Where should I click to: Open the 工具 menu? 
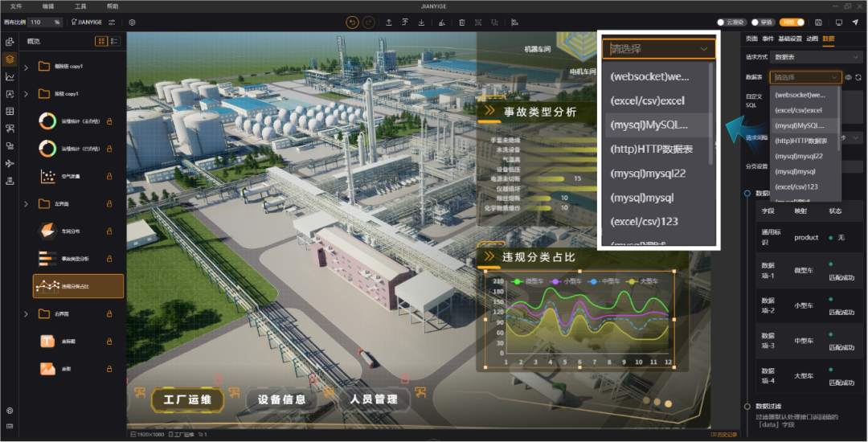click(80, 6)
